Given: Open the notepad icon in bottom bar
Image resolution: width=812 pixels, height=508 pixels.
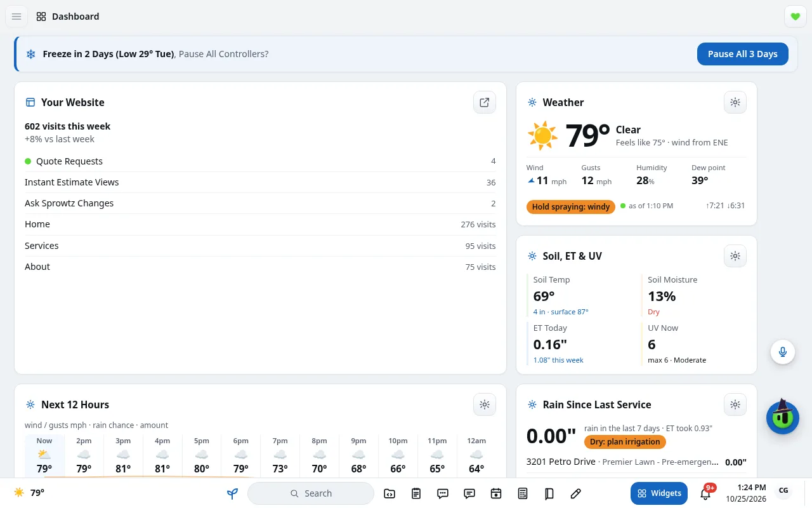Looking at the screenshot, I should 416,493.
